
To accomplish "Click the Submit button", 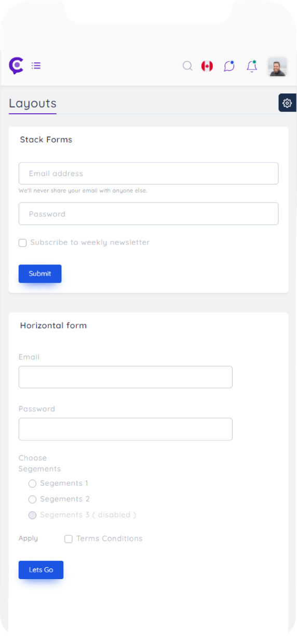I will tap(40, 274).
